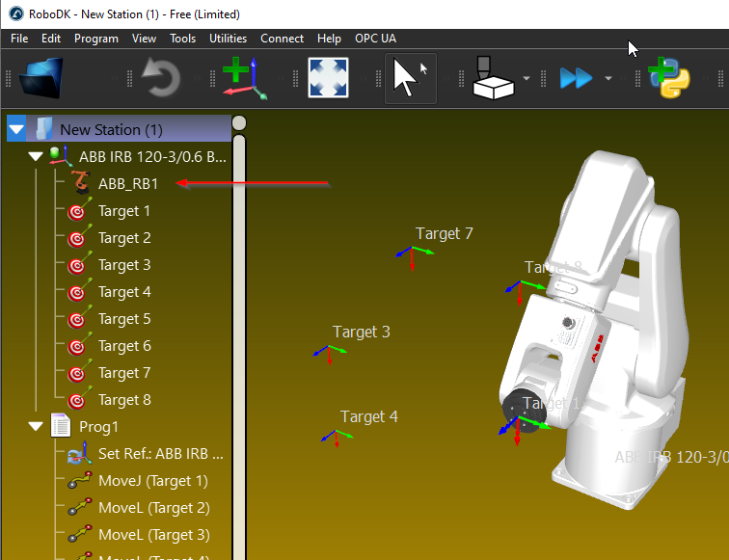Click the Target 7 icon in tree
The image size is (729, 560).
[79, 371]
